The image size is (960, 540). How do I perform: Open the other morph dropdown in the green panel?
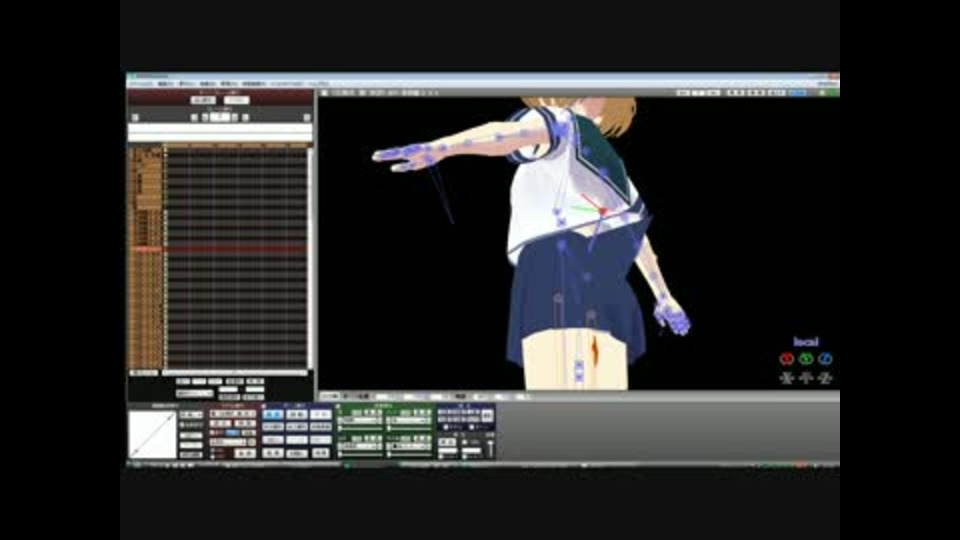(x=407, y=446)
